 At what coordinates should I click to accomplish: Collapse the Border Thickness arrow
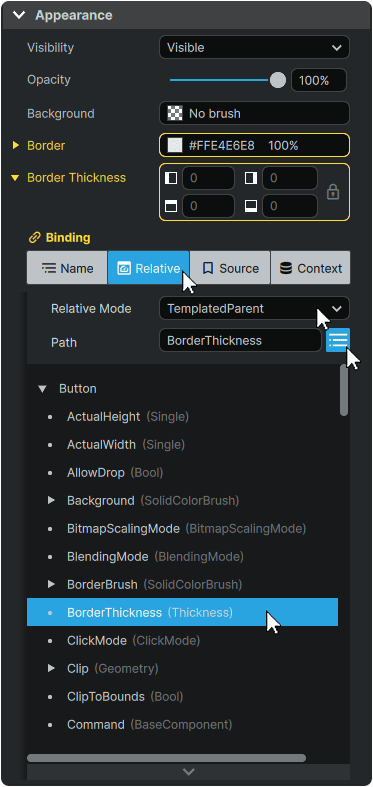[x=16, y=178]
